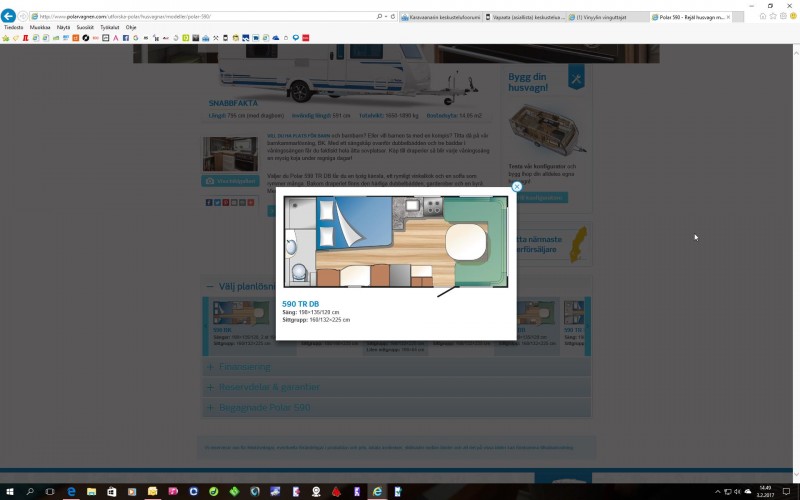Viewport: 800px width, 500px height.
Task: Click the Twitter share icon
Action: pos(218,202)
